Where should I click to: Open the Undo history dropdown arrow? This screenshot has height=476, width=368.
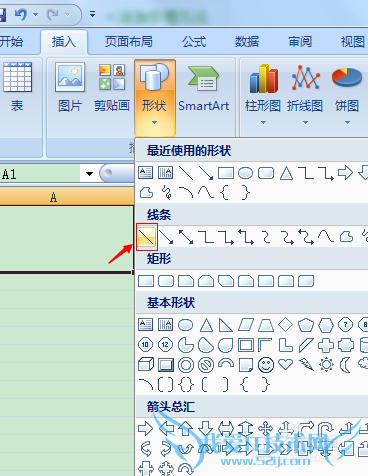[x=36, y=14]
